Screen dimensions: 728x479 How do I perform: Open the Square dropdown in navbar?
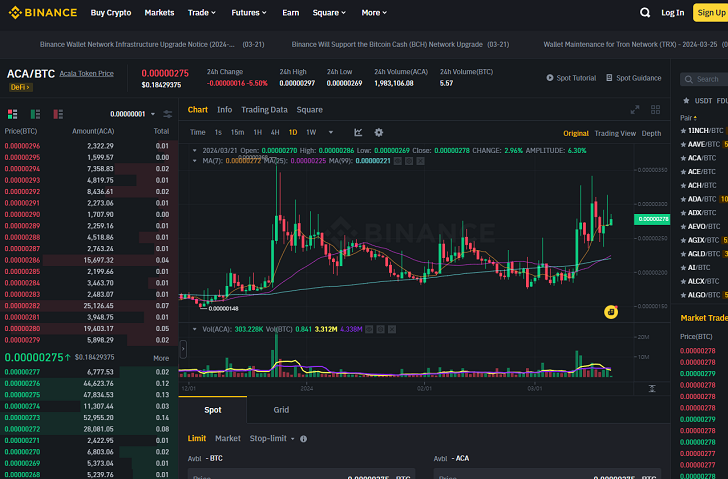329,13
